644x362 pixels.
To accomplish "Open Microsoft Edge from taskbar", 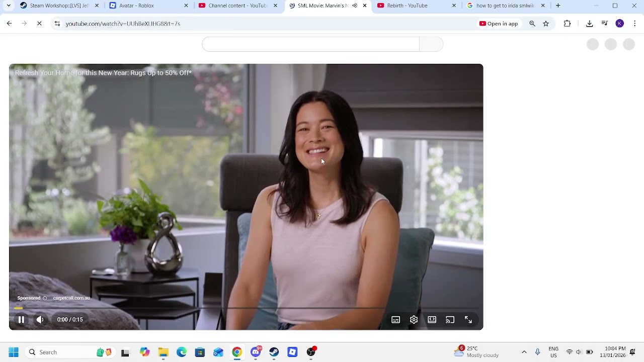I will (182, 352).
